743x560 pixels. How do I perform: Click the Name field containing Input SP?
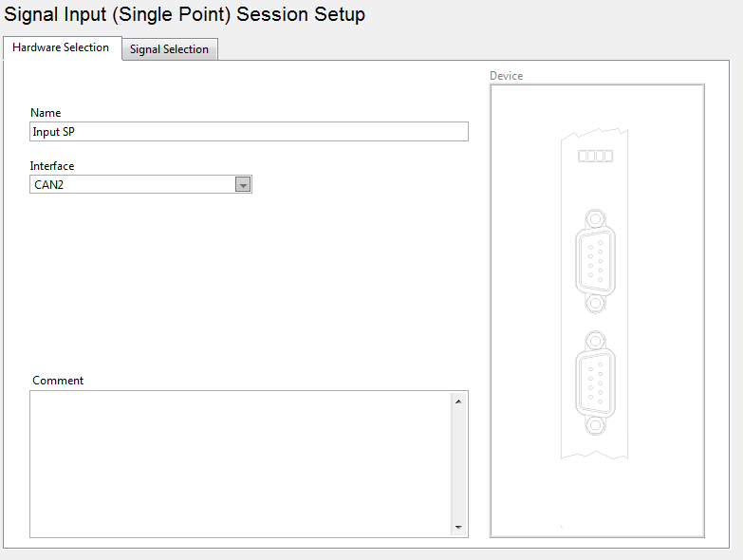point(249,132)
